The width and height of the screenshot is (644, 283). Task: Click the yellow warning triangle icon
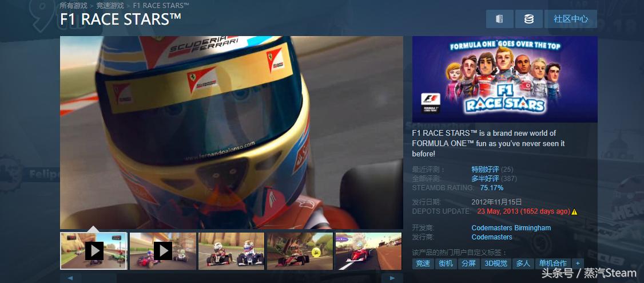(x=574, y=212)
